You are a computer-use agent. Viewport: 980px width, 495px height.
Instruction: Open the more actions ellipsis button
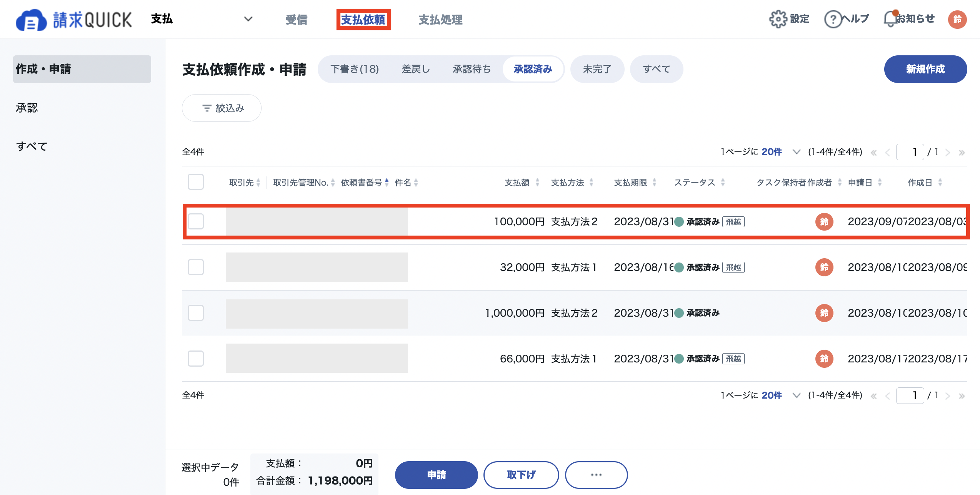[596, 475]
